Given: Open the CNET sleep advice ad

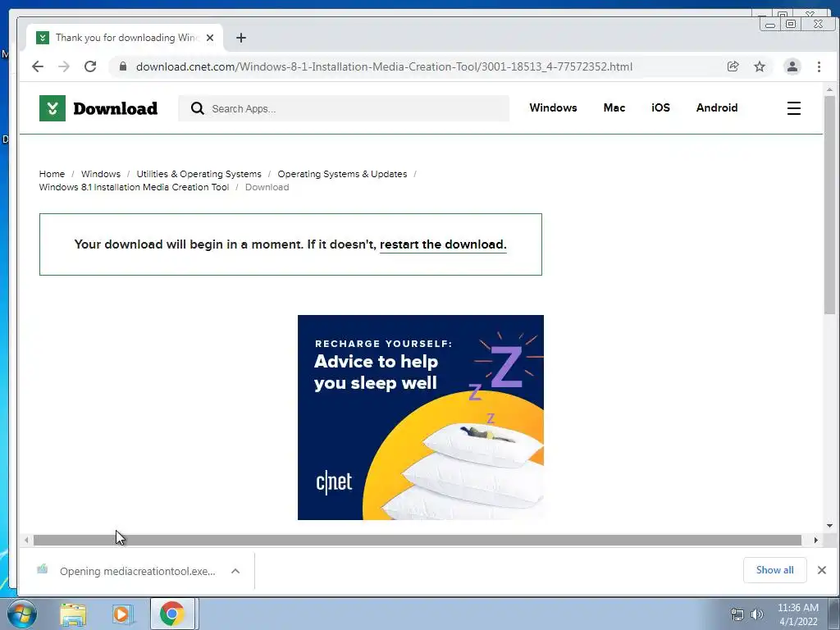Looking at the screenshot, I should (421, 418).
